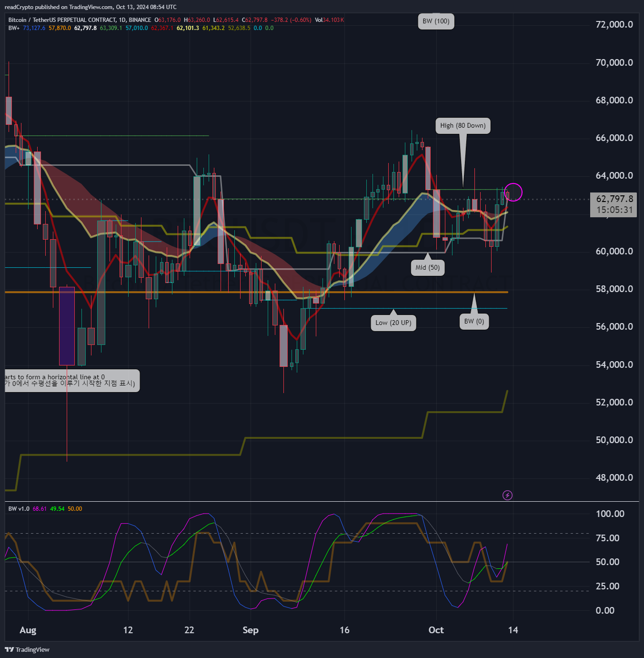Click the 'horizontal line at 0' note box
Image resolution: width=644 pixels, height=658 pixels.
click(72, 380)
